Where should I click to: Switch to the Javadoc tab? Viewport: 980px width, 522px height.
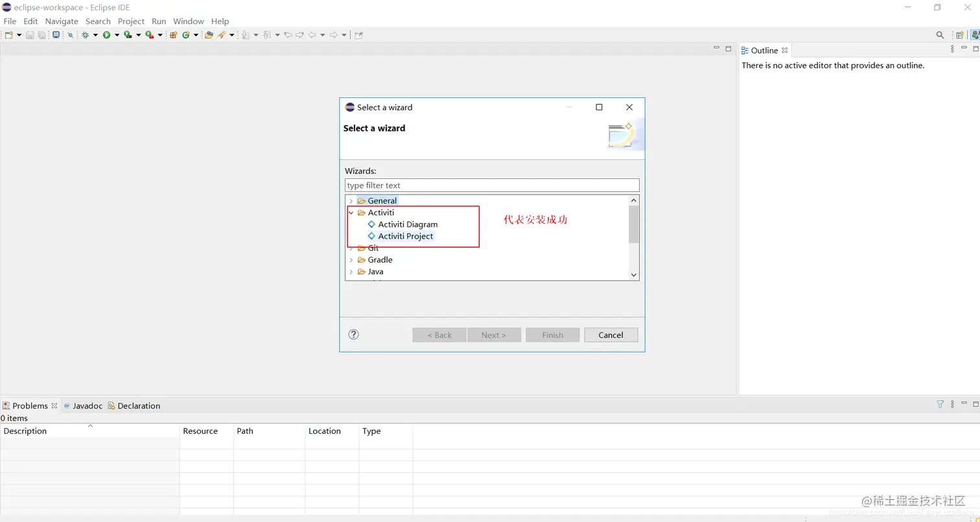tap(83, 406)
